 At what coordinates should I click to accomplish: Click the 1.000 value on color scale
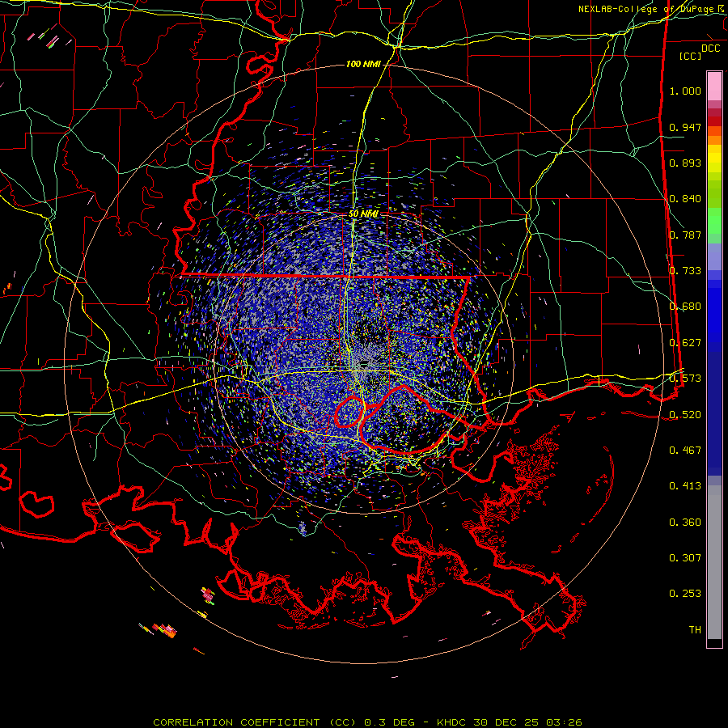(685, 91)
